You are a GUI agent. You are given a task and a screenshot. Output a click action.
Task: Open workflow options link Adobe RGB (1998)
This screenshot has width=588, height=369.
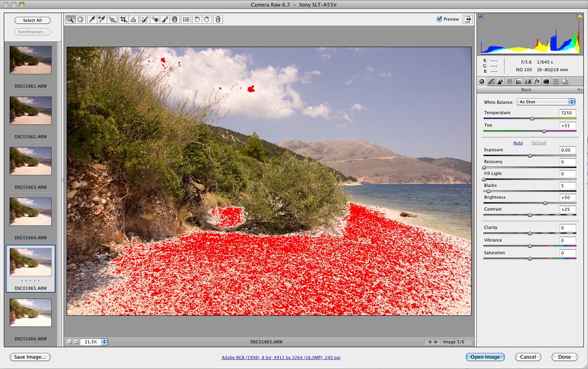click(x=281, y=358)
